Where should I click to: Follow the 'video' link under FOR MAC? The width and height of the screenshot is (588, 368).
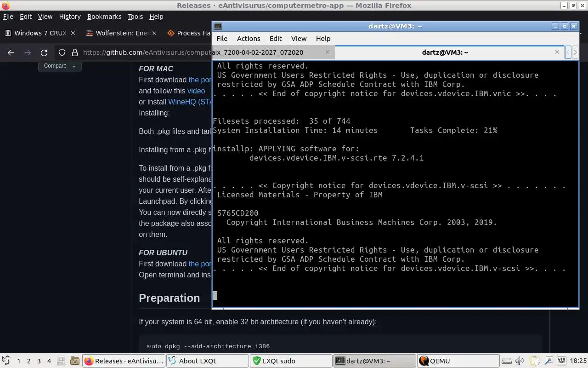[x=196, y=91]
